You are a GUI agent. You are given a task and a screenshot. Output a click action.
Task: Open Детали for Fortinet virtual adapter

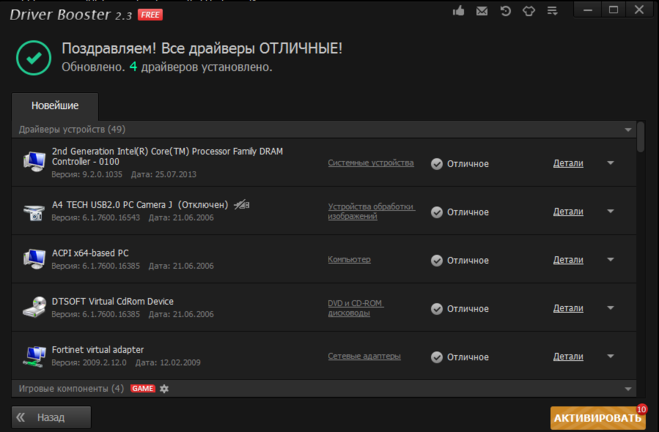[568, 357]
